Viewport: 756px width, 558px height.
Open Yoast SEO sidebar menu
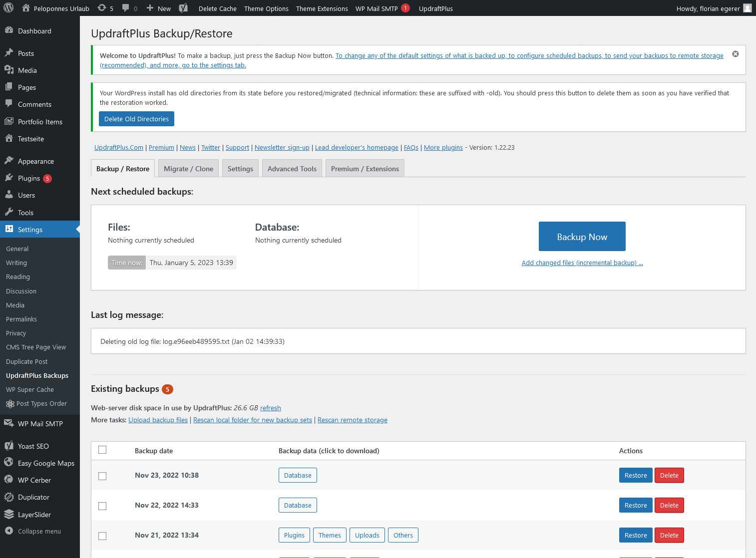[40, 446]
